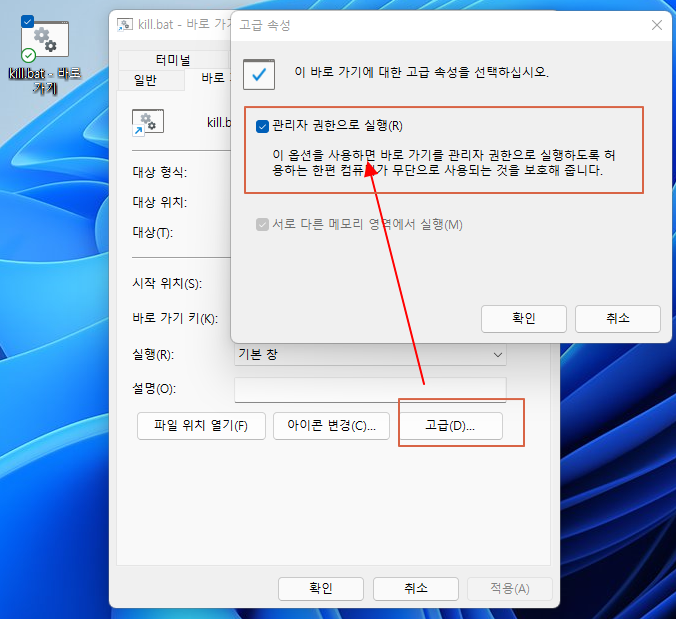The image size is (676, 619).
Task: Click the 바로 가기 키(K): label
Action: (175, 318)
